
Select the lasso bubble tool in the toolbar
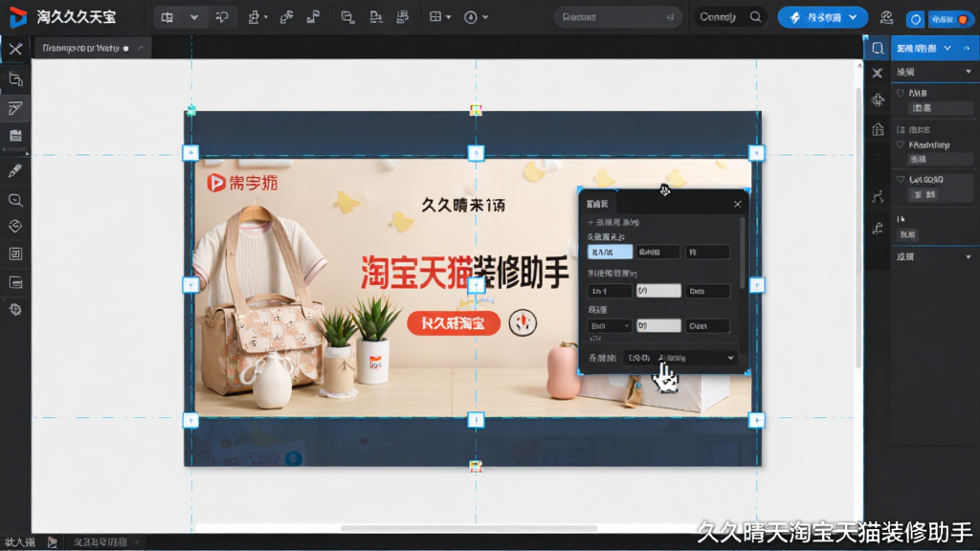[x=222, y=17]
